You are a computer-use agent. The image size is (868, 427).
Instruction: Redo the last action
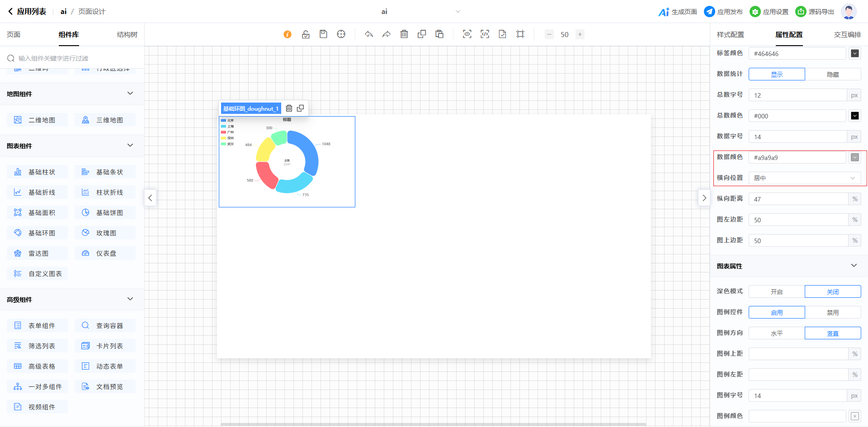pos(387,34)
